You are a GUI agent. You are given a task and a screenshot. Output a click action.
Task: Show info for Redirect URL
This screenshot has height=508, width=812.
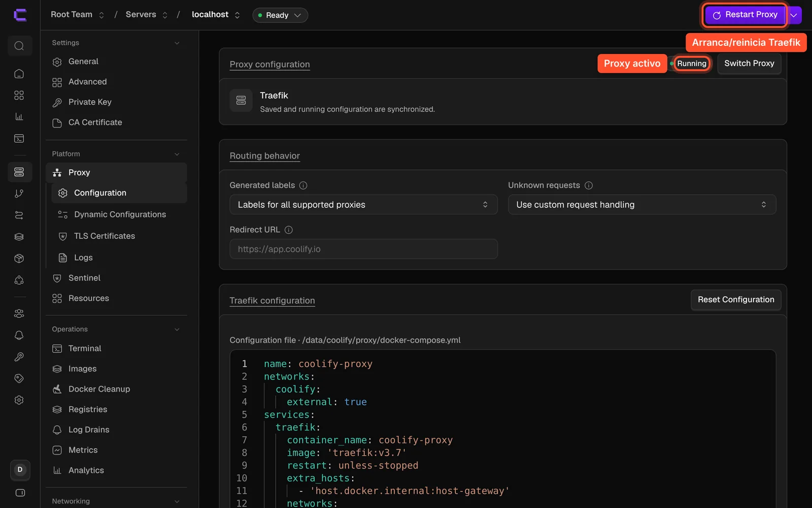pos(289,230)
